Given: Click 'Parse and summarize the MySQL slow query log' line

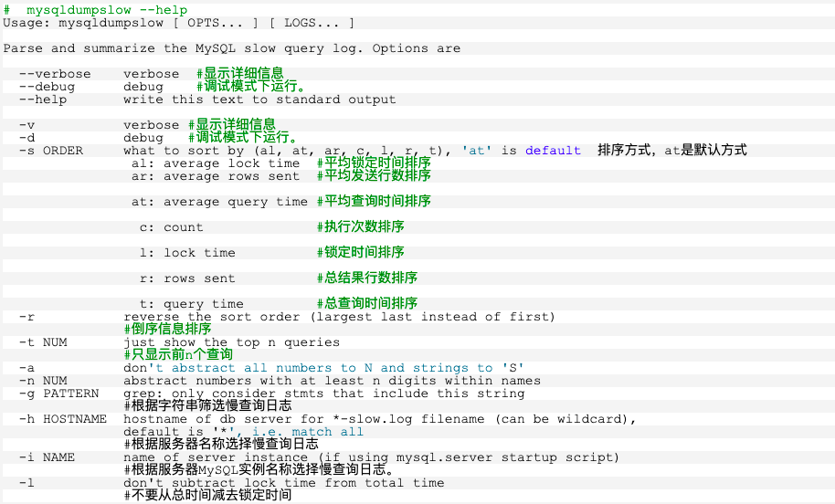Looking at the screenshot, I should 232,48.
